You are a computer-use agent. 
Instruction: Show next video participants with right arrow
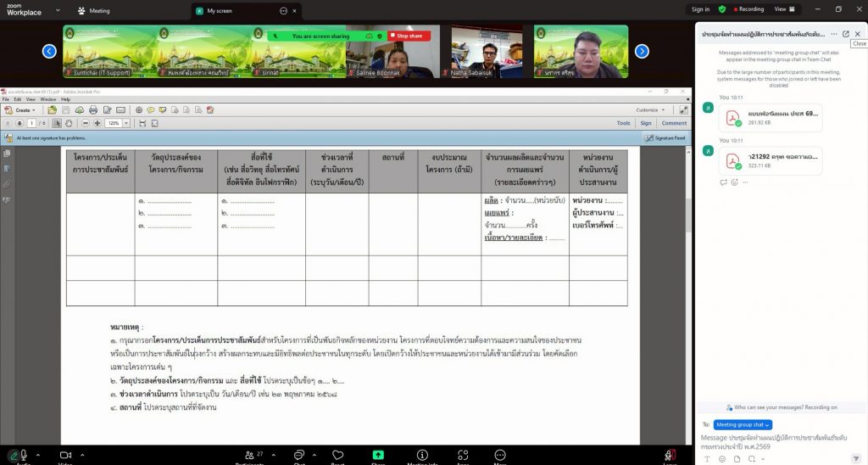coord(642,51)
